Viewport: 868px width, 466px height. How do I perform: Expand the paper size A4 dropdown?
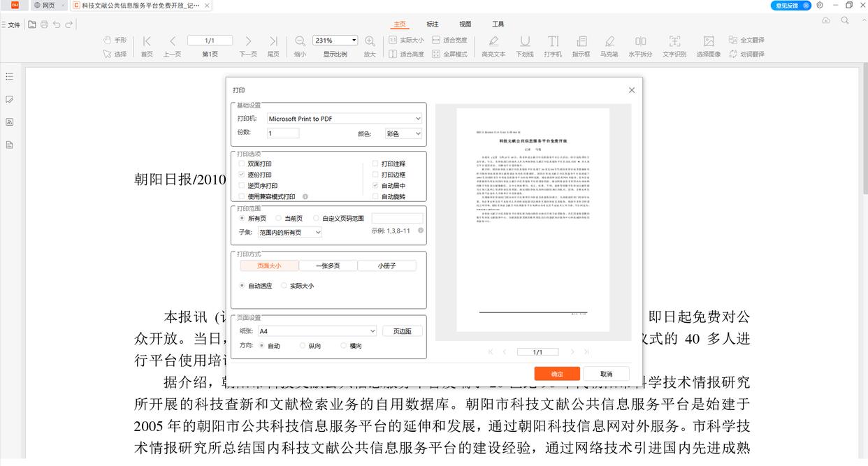[x=317, y=331]
